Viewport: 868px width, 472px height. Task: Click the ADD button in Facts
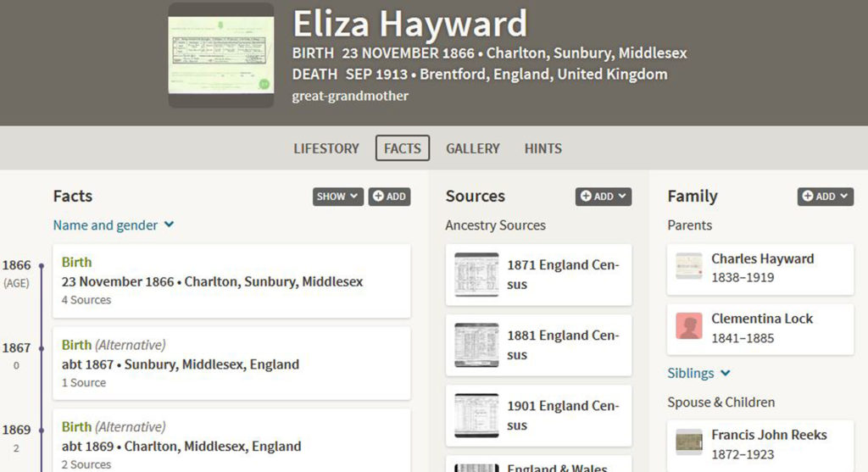point(389,197)
